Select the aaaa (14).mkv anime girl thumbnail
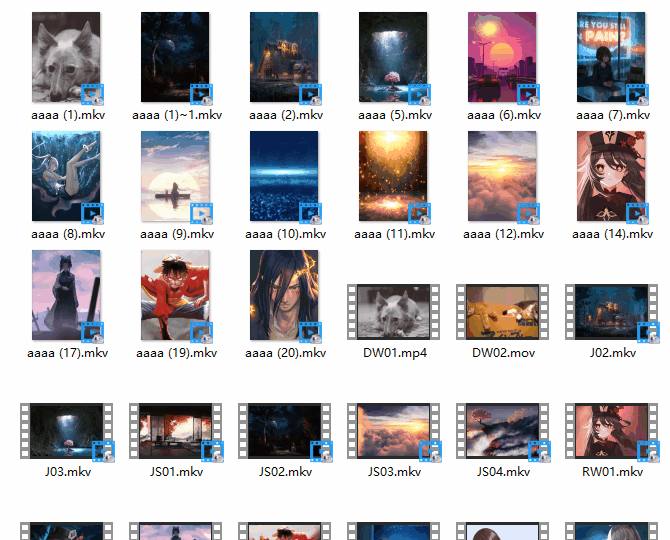Screen dimensions: 670x540 pos(612,177)
